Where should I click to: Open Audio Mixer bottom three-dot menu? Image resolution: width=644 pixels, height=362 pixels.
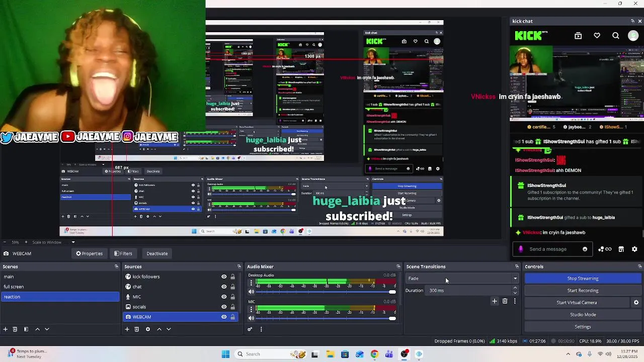click(x=261, y=329)
